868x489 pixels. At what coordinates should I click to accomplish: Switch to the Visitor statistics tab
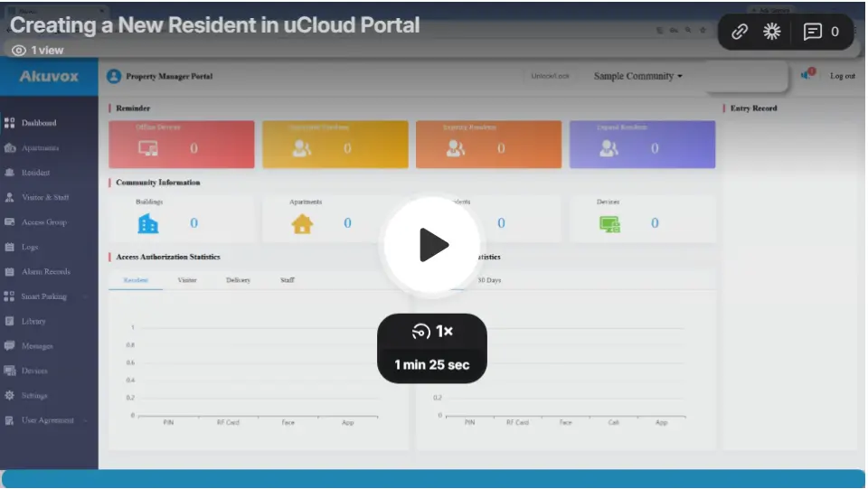tap(187, 280)
